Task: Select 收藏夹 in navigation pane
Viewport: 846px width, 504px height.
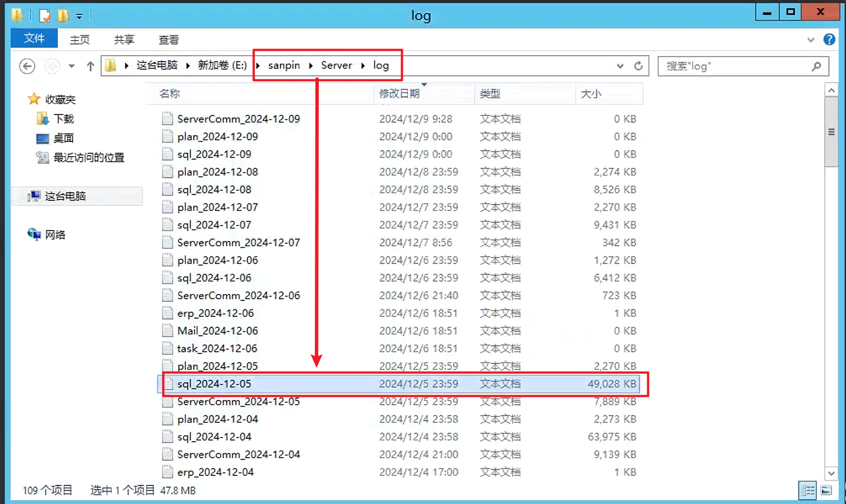Action: pyautogui.click(x=60, y=100)
